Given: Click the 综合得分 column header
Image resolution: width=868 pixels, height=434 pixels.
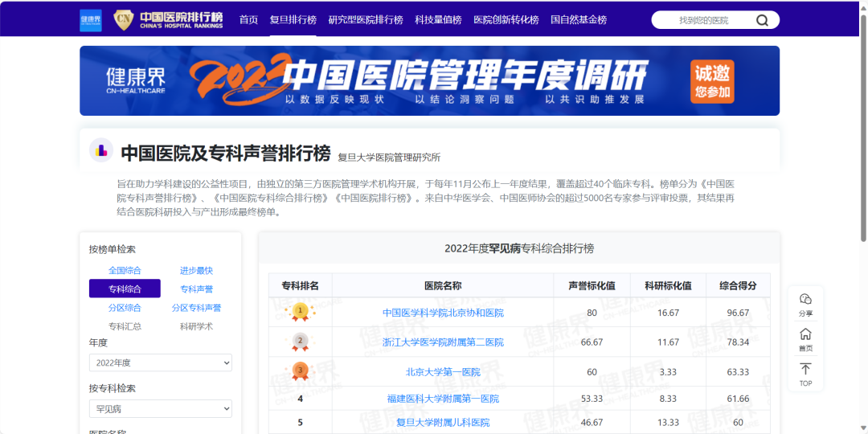Looking at the screenshot, I should [x=738, y=285].
